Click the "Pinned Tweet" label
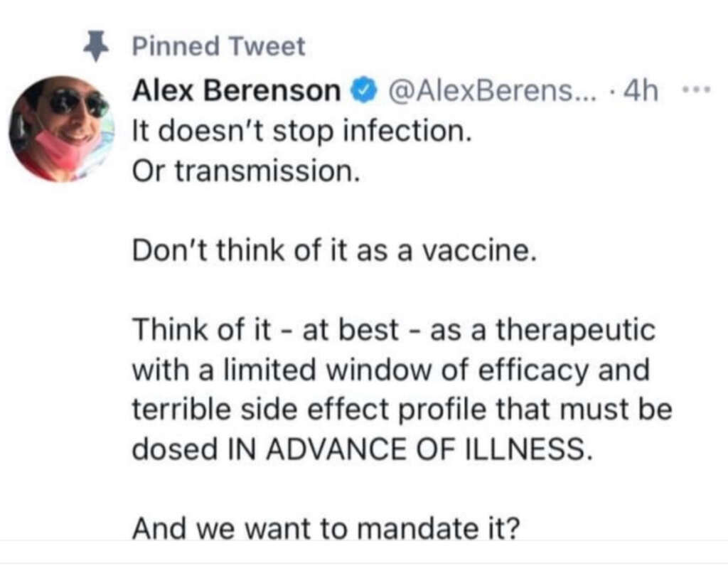This screenshot has height=566, width=728. pos(219,47)
